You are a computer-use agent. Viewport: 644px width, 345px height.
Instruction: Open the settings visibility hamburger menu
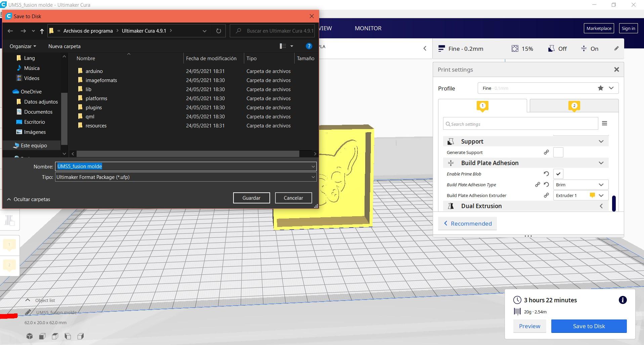click(604, 123)
